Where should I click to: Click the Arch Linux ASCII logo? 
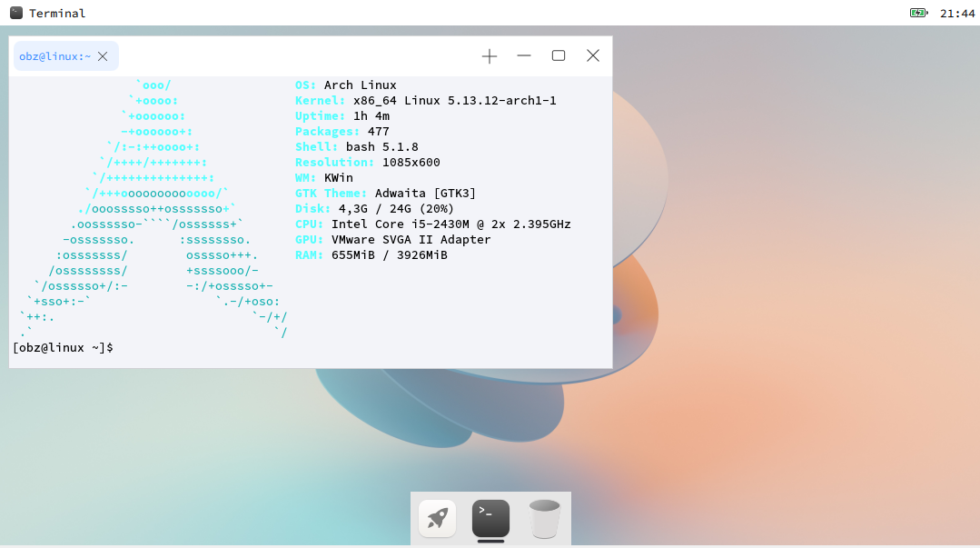tap(153, 209)
